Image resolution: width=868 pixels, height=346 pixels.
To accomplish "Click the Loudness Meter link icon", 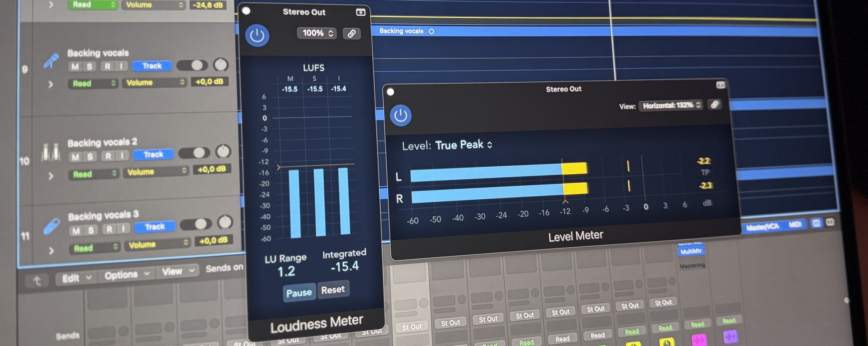I will click(x=352, y=34).
